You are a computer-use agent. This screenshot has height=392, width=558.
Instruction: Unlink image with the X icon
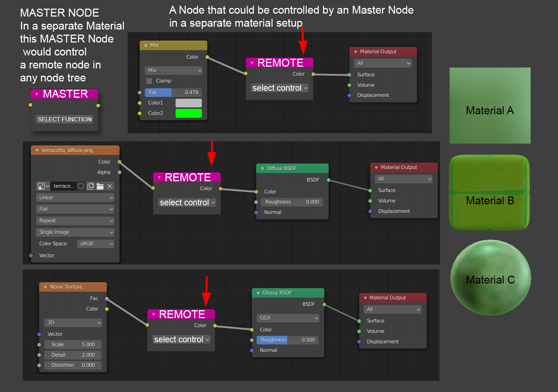pyautogui.click(x=110, y=186)
